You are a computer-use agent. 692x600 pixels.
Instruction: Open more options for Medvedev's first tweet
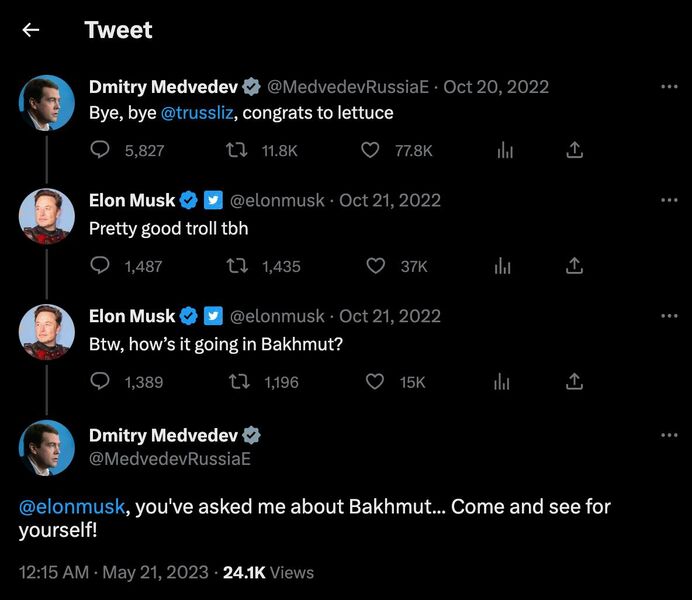tap(669, 87)
